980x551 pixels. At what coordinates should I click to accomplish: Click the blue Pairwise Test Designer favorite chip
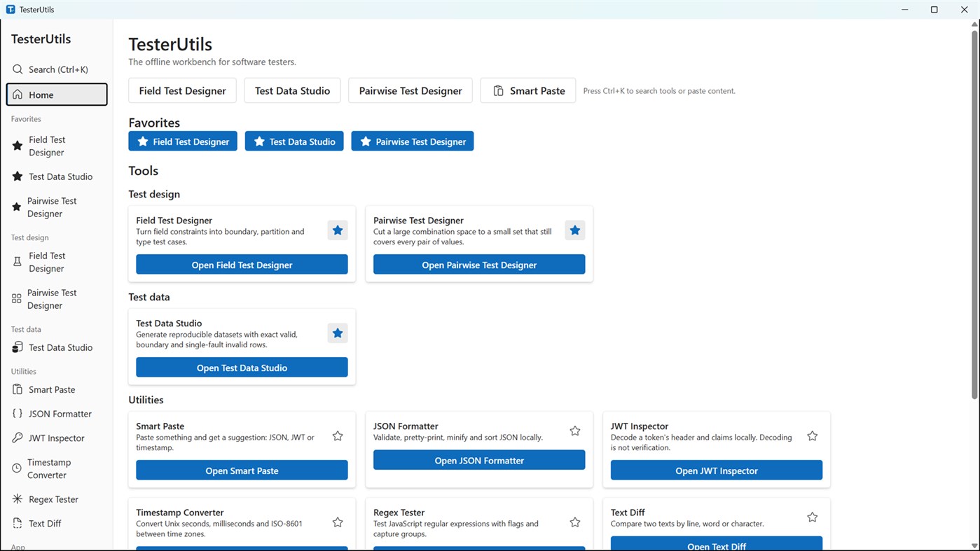(x=413, y=141)
